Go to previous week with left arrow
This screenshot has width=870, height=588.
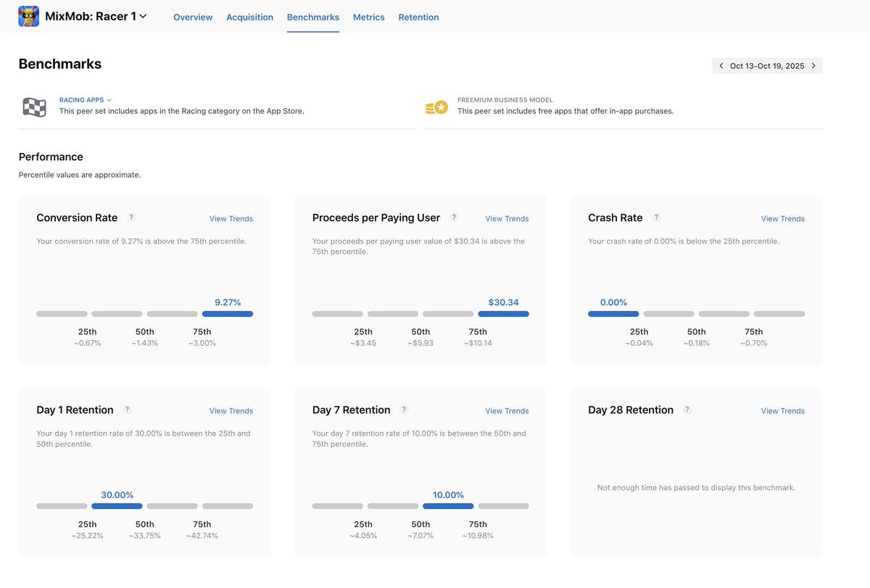pyautogui.click(x=721, y=66)
